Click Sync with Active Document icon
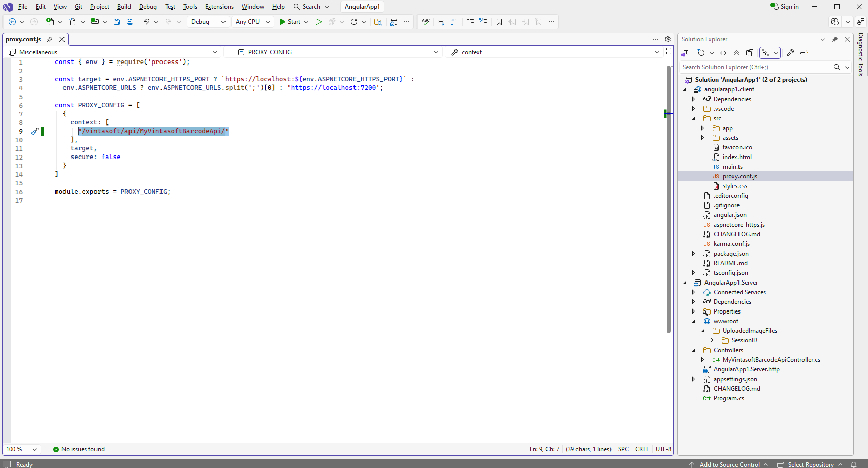The width and height of the screenshot is (868, 468). 723,53
